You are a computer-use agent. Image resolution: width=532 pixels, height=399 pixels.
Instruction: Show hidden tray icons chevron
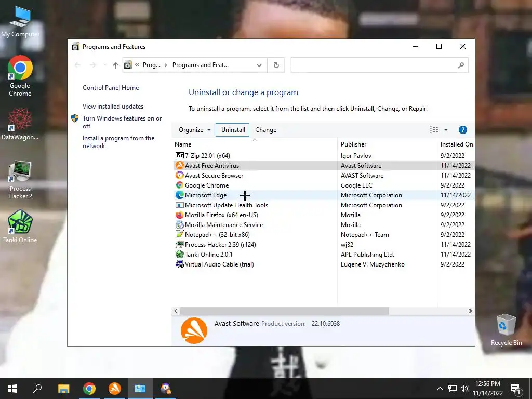click(x=440, y=389)
